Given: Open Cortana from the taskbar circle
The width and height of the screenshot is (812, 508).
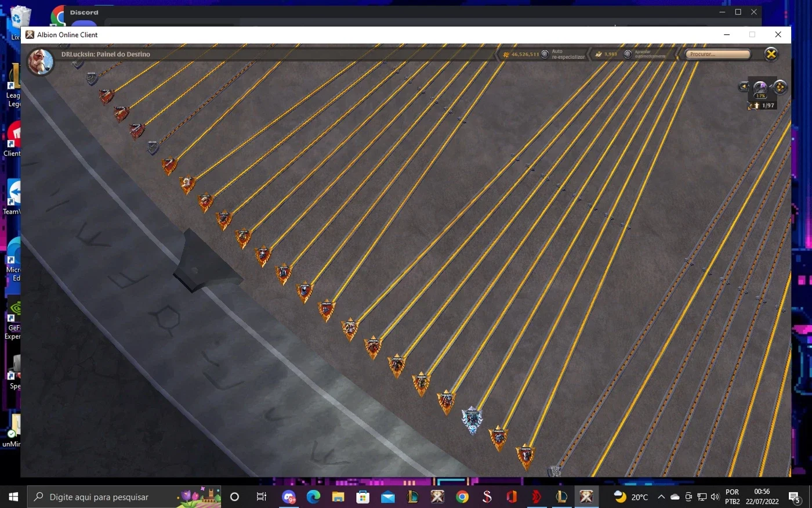Looking at the screenshot, I should coord(234,497).
